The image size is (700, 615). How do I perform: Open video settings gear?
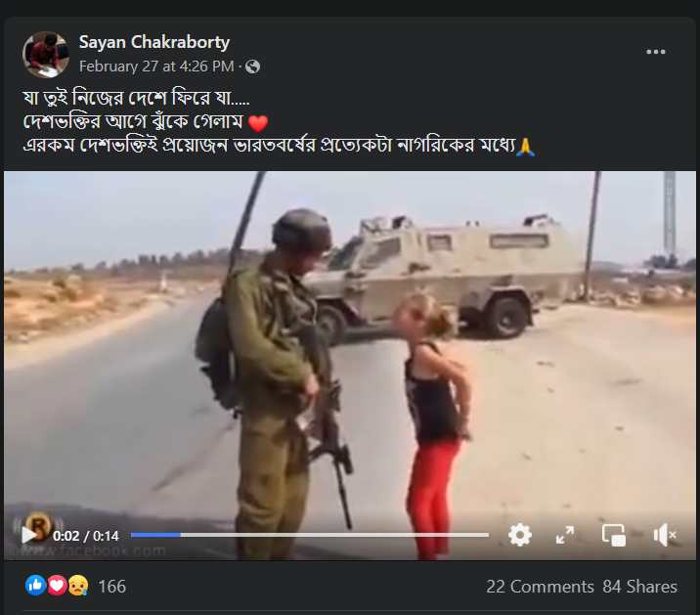(520, 535)
